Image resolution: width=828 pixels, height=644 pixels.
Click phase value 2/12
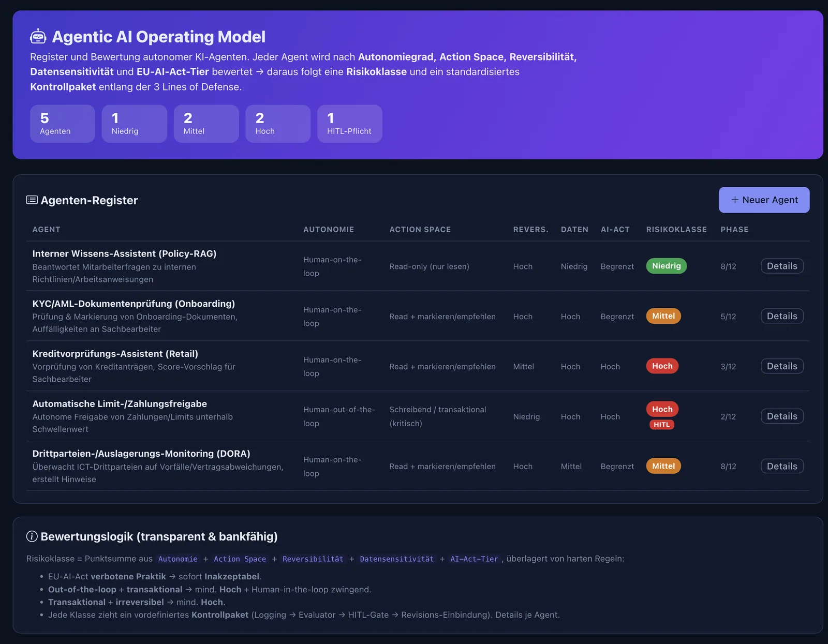pyautogui.click(x=728, y=416)
